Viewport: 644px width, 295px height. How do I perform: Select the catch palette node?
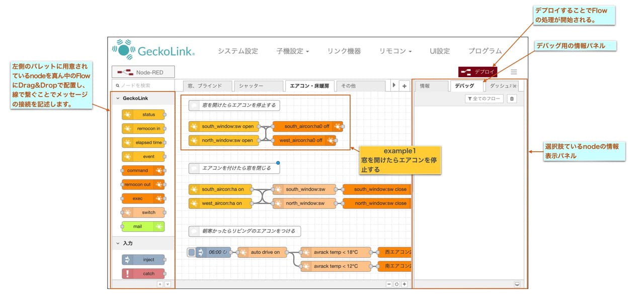143,274
